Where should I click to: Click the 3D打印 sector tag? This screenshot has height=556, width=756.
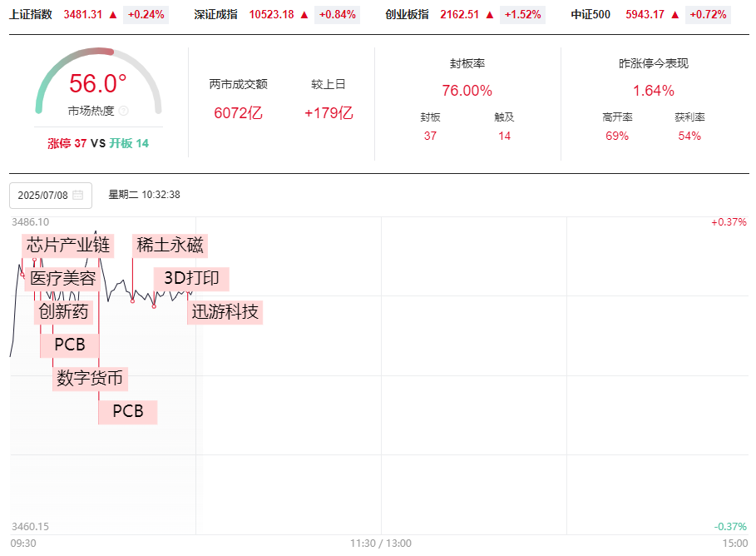[x=191, y=279]
